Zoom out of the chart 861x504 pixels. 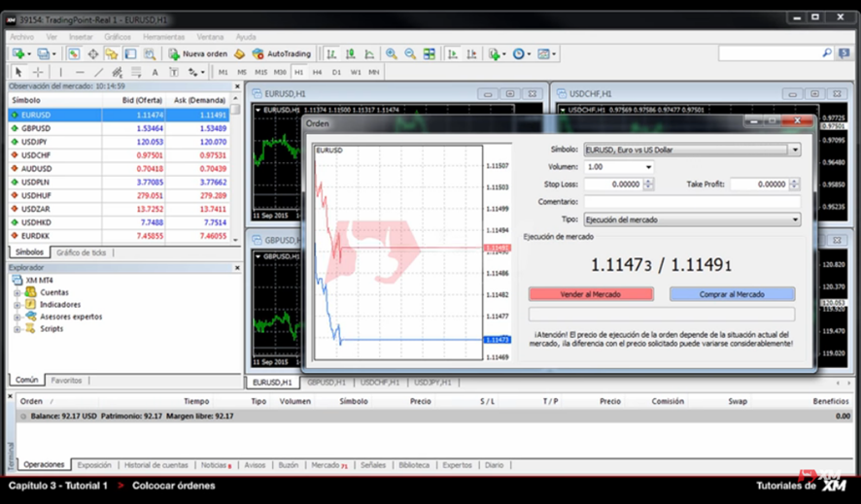point(410,53)
